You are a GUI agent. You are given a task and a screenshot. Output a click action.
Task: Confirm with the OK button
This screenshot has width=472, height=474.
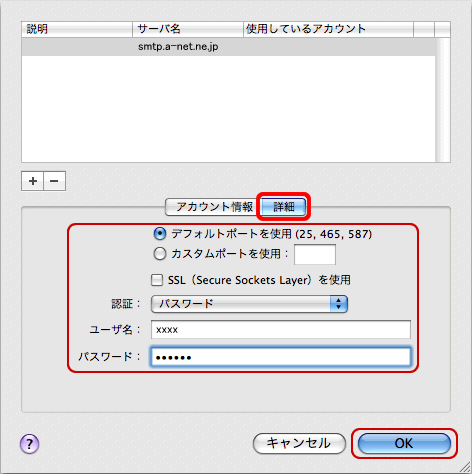click(x=404, y=444)
